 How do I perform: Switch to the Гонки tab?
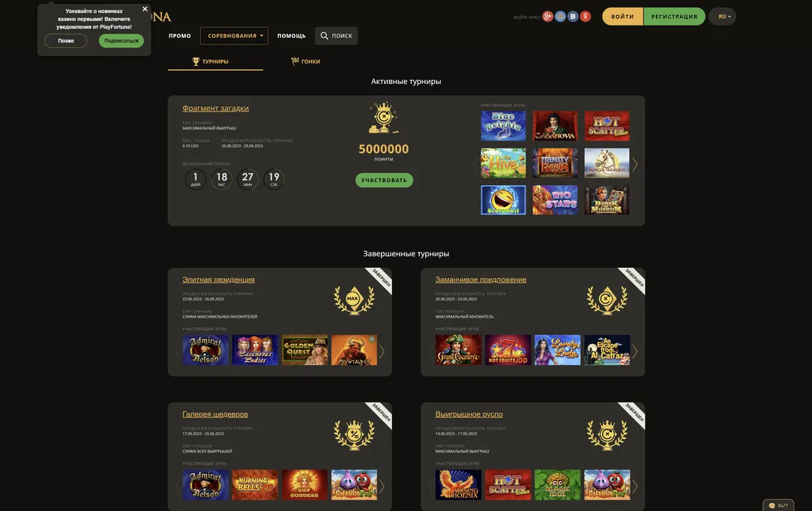point(306,61)
